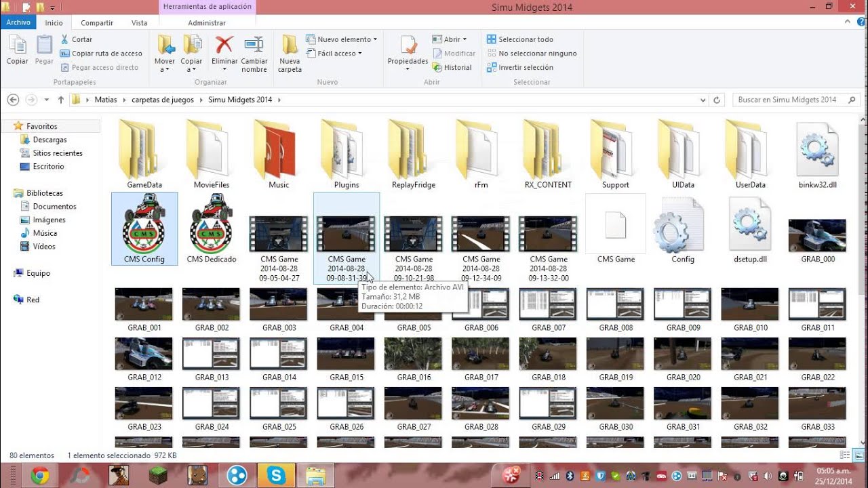Open the Copiar a dropdown
Viewport: 868px width, 488px height.
pos(191,54)
